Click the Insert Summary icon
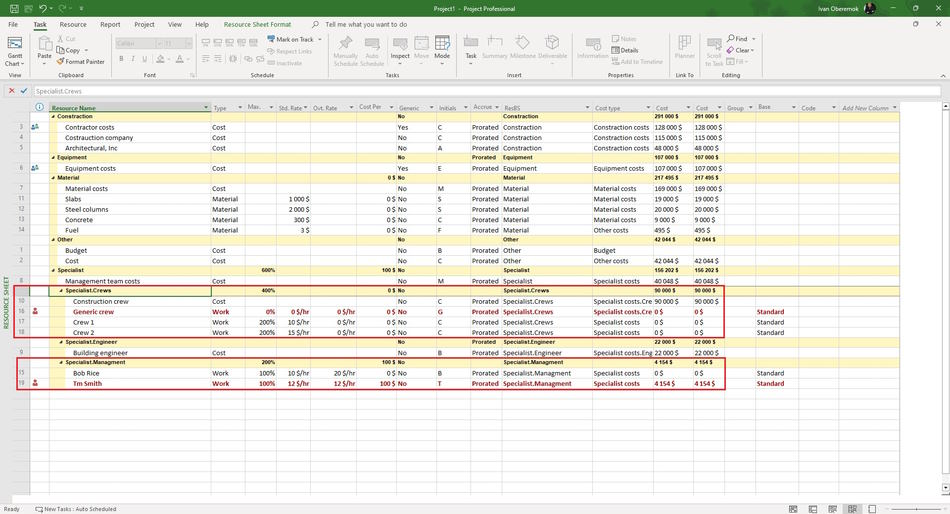 [495, 42]
